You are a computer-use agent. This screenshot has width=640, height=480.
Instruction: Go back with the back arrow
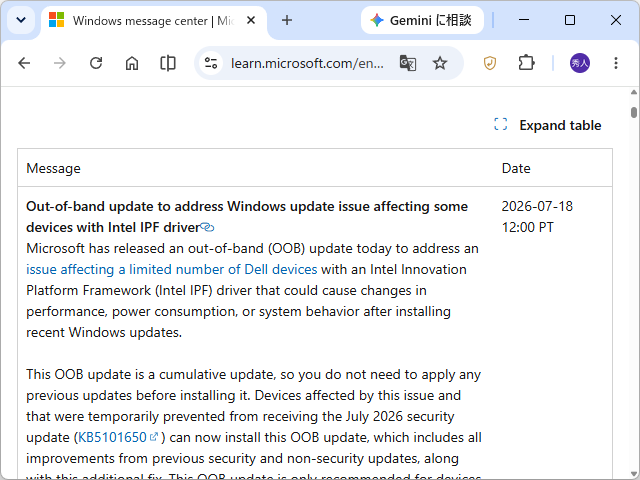click(24, 63)
